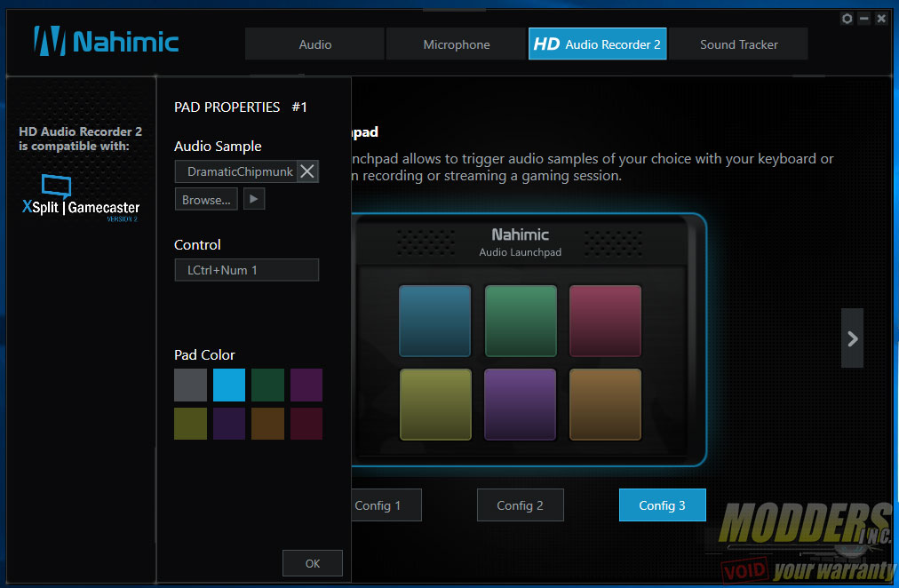Image resolution: width=899 pixels, height=588 pixels.
Task: Click the Nahimic logo
Action: coord(106,41)
